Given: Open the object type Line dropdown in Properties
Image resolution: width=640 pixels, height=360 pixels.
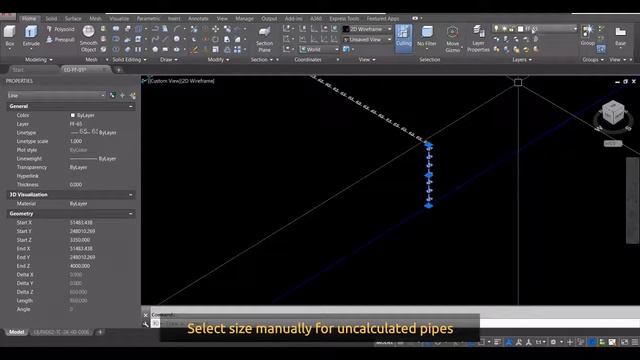Looking at the screenshot, I should [56, 95].
